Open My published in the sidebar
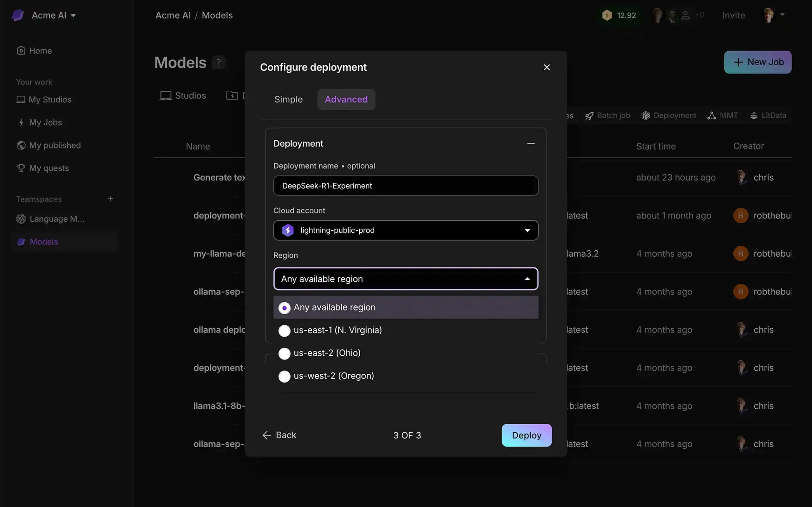The image size is (812, 507). [x=49, y=145]
